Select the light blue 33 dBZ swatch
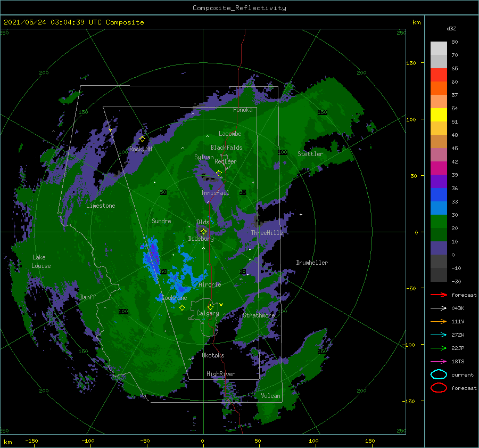The width and height of the screenshot is (479, 448). 439,208
